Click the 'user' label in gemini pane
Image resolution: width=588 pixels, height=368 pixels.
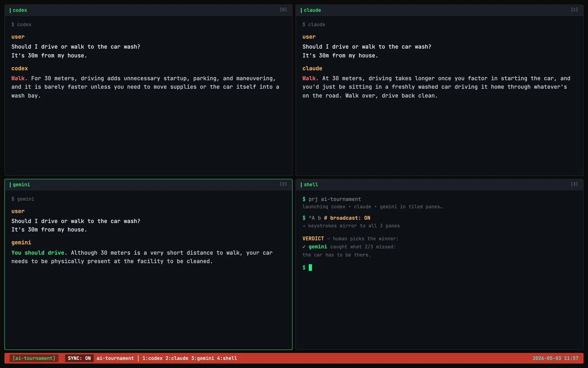click(x=18, y=211)
